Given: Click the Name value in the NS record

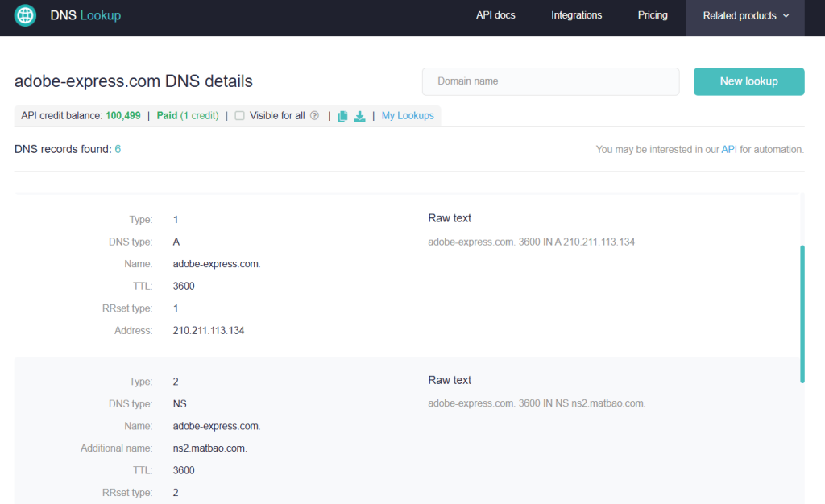Looking at the screenshot, I should click(217, 426).
